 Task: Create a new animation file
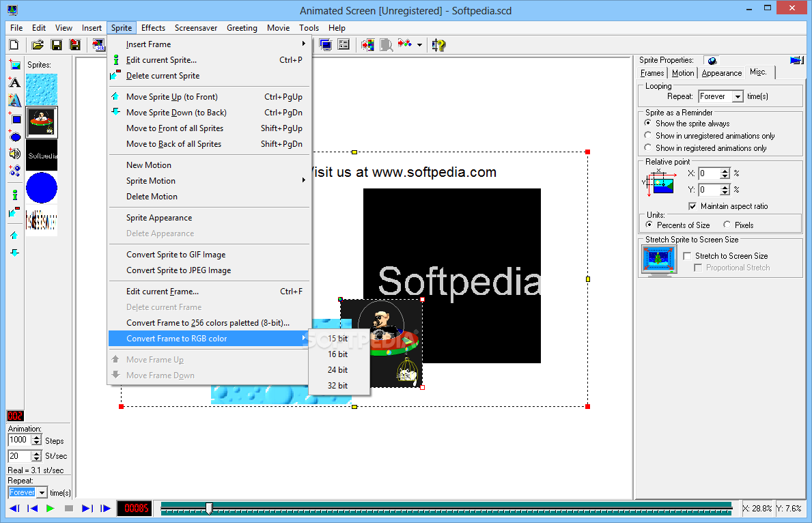coord(14,45)
